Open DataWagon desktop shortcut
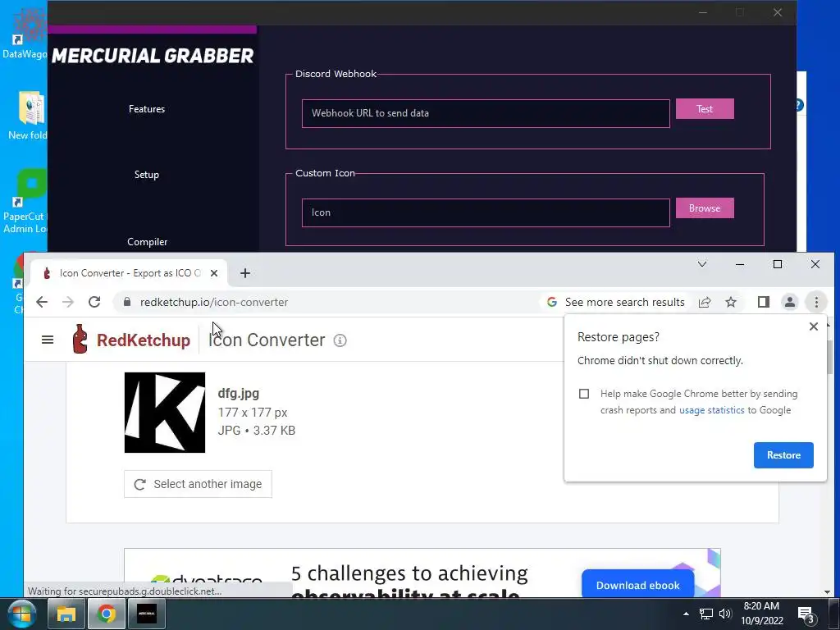The image size is (840, 630). pyautogui.click(x=25, y=33)
